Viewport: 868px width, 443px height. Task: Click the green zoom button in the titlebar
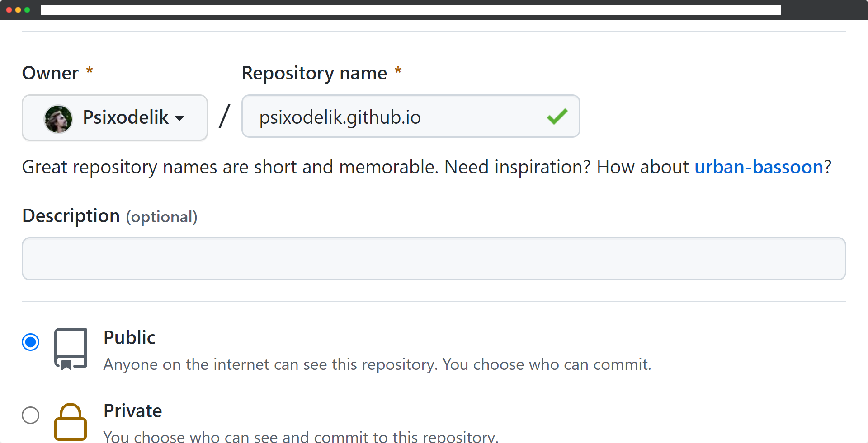point(27,10)
